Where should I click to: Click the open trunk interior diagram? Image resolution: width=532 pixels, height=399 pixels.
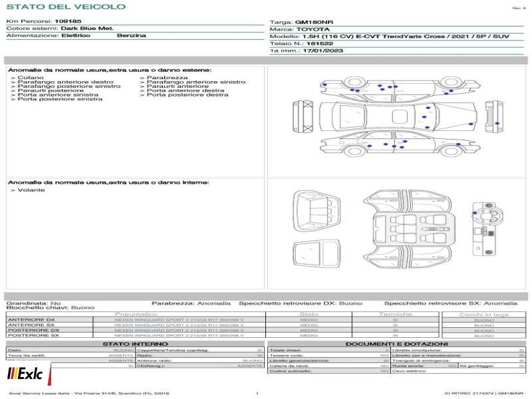coord(317,211)
